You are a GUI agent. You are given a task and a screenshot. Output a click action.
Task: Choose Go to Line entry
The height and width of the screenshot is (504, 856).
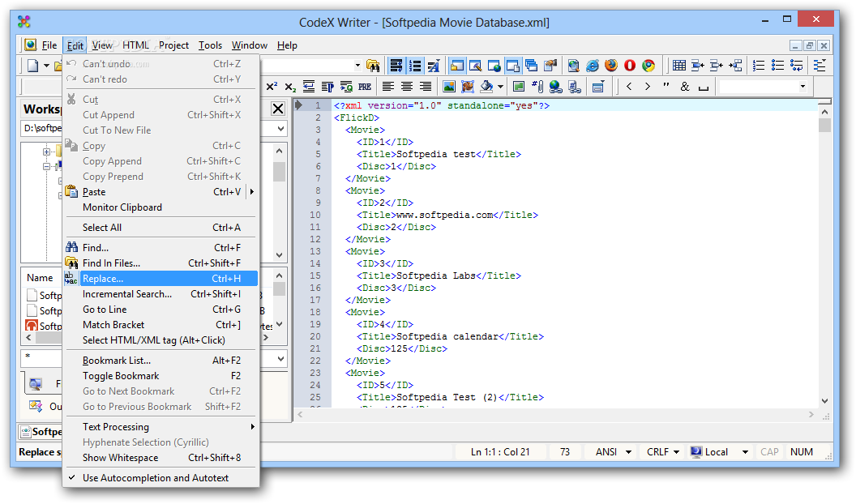click(162, 310)
